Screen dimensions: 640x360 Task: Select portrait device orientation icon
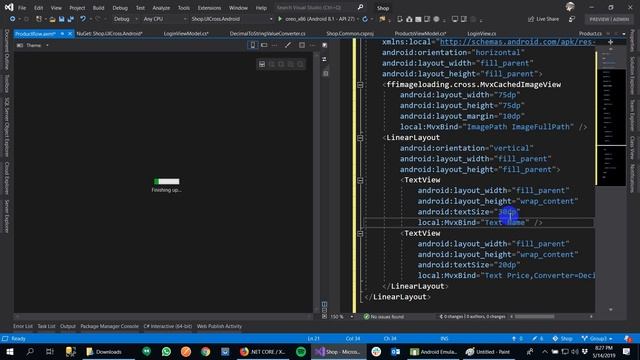pyautogui.click(x=253, y=45)
